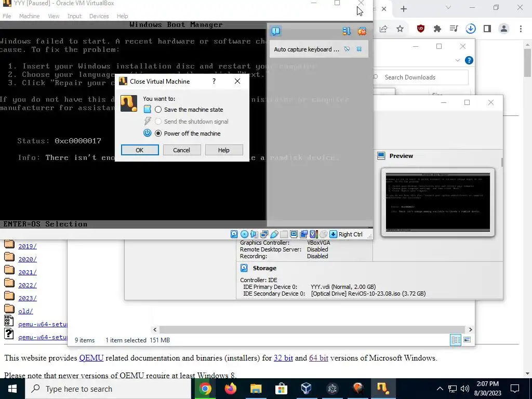Select Power off the machine radio button

(x=158, y=134)
